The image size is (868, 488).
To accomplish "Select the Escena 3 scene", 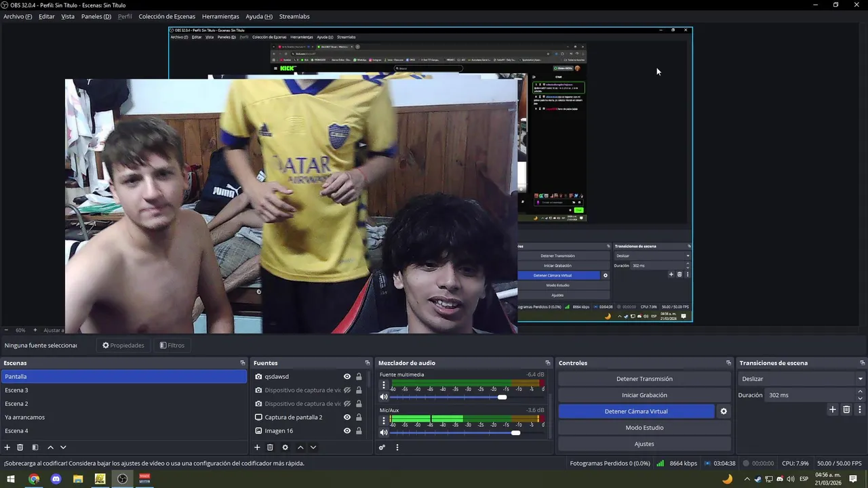I will [123, 390].
